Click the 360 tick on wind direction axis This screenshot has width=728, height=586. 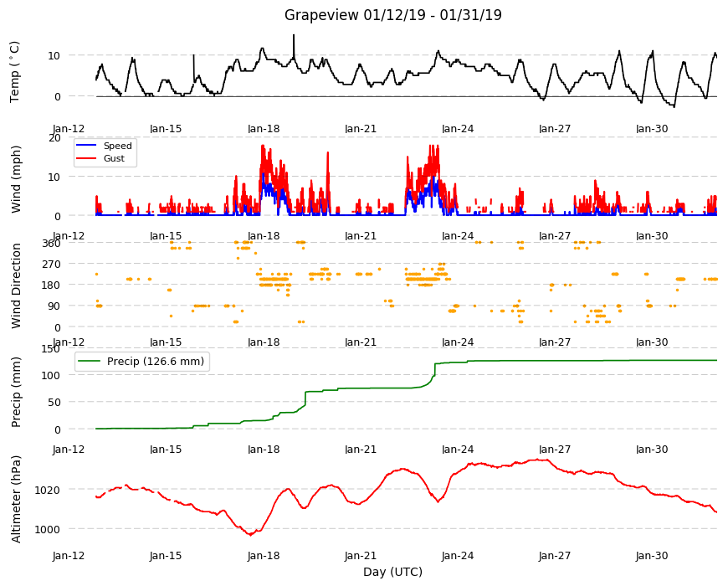51,244
